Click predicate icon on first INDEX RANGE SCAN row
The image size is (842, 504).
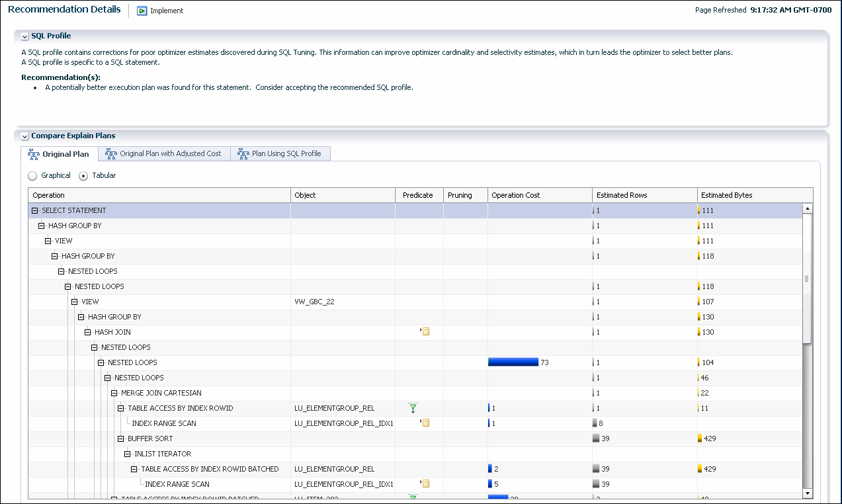click(426, 423)
